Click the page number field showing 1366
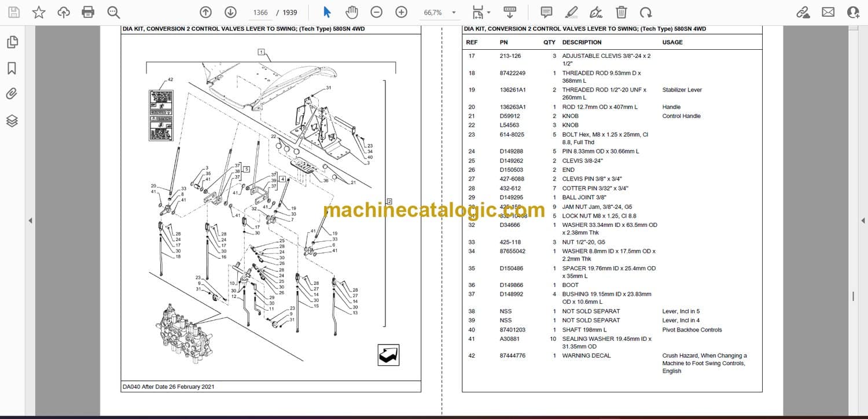Image resolution: width=868 pixels, height=419 pixels. pyautogui.click(x=260, y=12)
